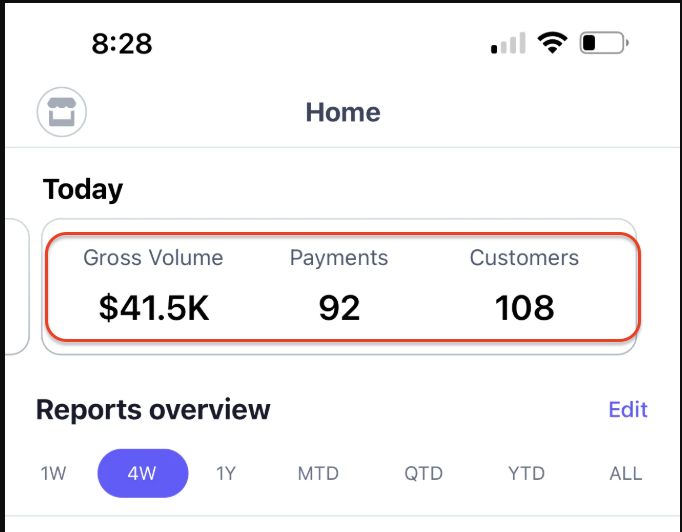Tap the 8:28 clock display
This screenshot has height=532, width=682.
coord(122,43)
